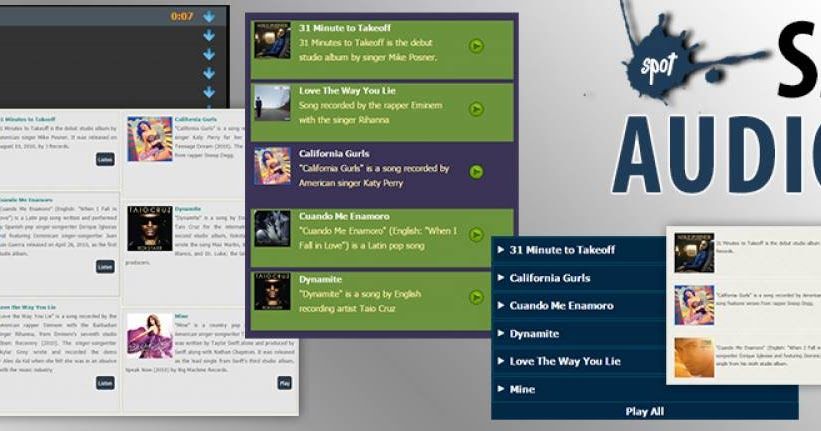Select the Cuando Me Enamoro title in blue playlist

(561, 305)
